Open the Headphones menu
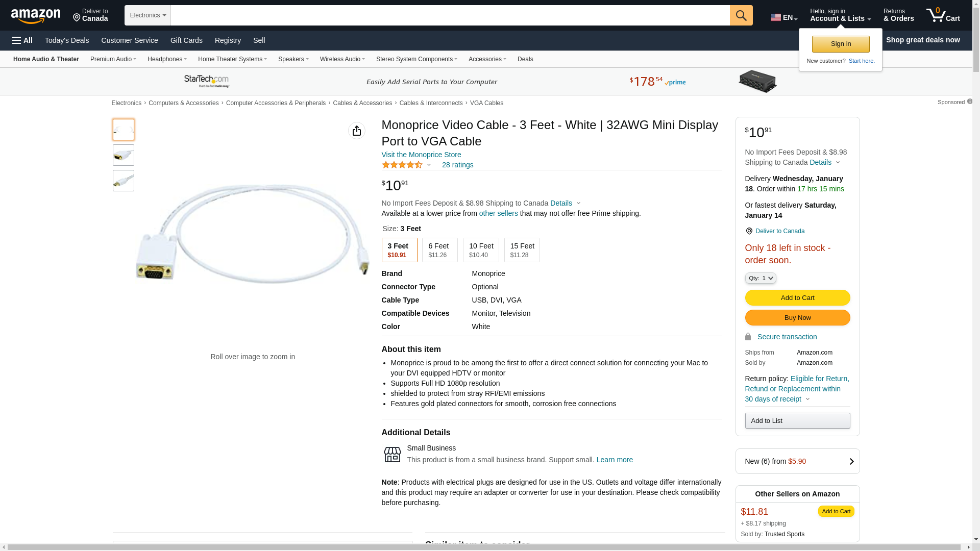980x551 pixels. 167,59
